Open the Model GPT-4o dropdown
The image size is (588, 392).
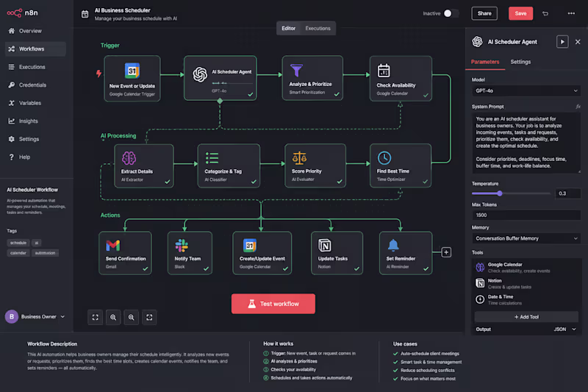pos(526,90)
